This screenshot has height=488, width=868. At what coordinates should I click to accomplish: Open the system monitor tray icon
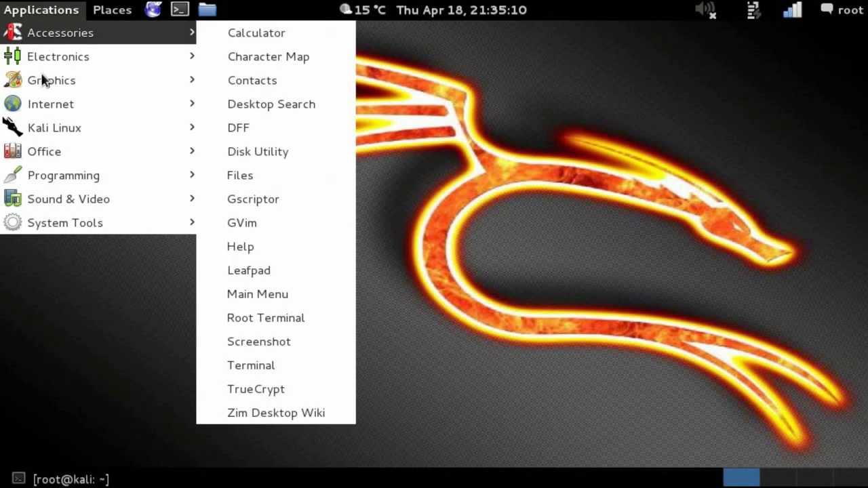pos(753,9)
